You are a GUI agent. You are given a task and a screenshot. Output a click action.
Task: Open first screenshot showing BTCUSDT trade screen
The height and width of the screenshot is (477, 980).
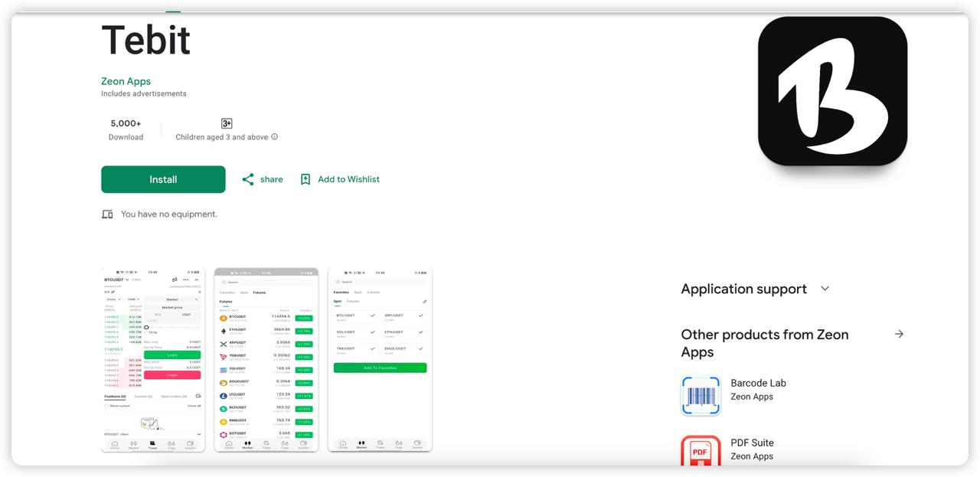pos(153,360)
